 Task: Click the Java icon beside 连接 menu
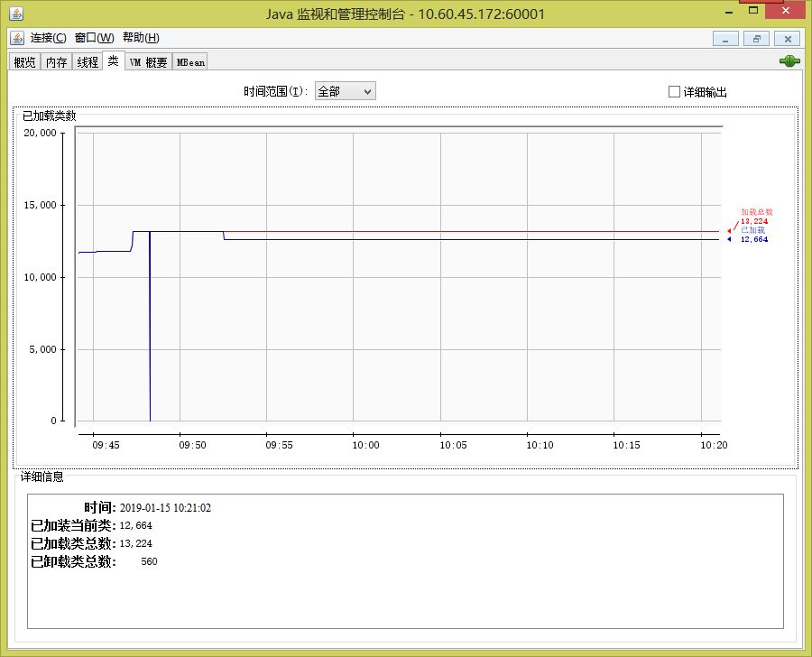coord(17,38)
